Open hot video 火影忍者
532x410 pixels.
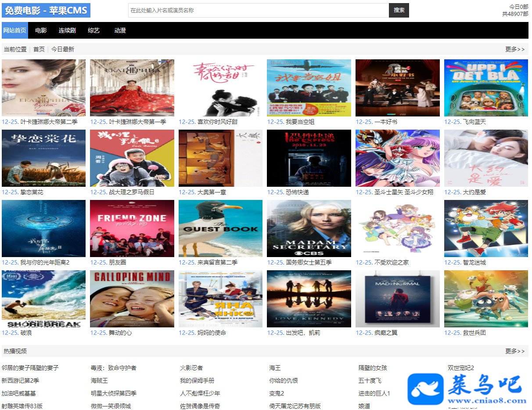[191, 368]
